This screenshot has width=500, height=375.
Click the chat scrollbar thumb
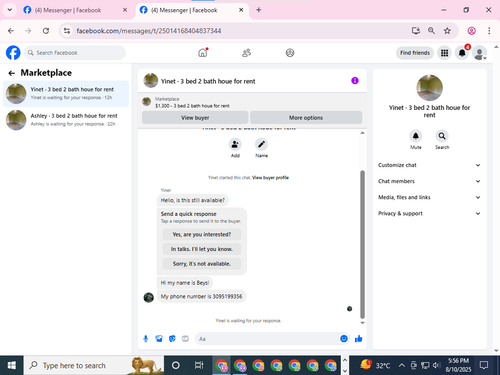click(362, 245)
